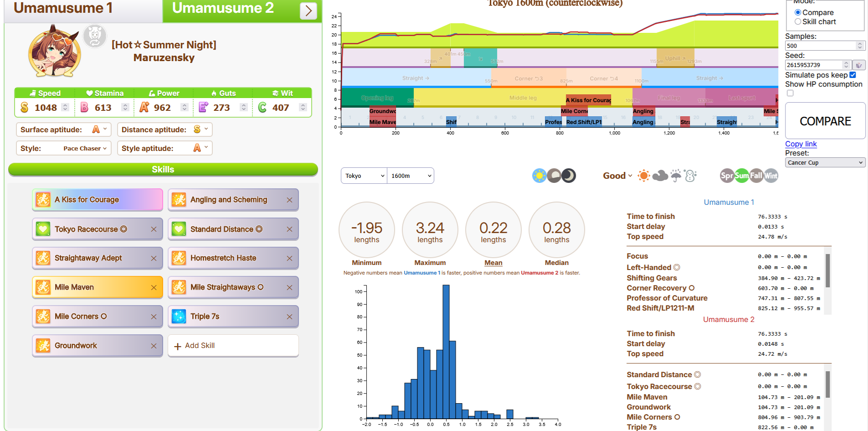The image size is (868, 431).
Task: Click the Standard Distance skill icon
Action: [x=179, y=229]
